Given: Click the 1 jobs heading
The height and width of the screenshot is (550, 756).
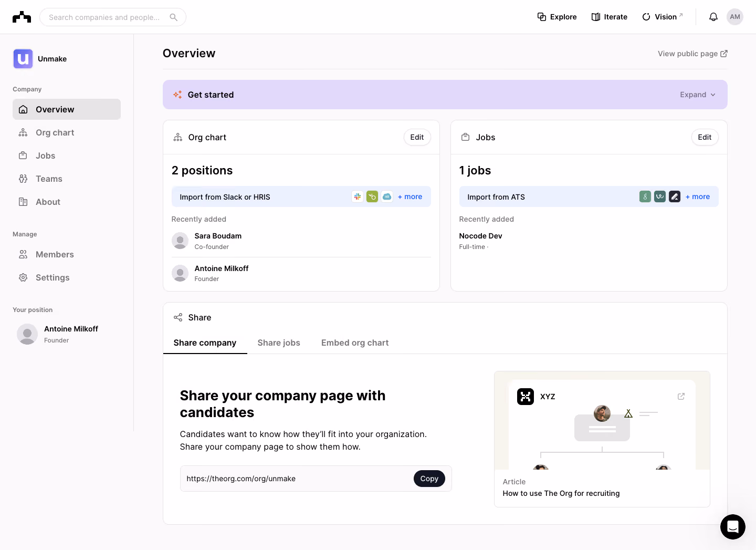Looking at the screenshot, I should pos(475,170).
